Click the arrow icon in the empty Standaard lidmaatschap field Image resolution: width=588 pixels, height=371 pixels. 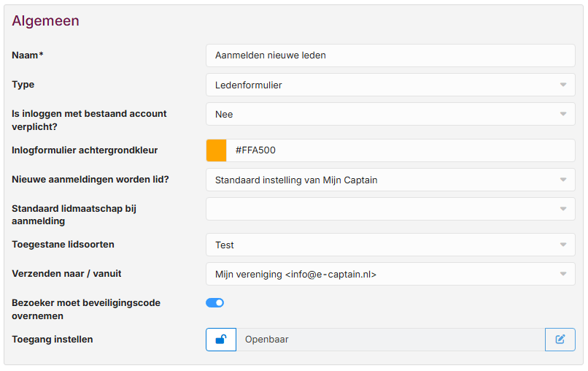point(562,209)
